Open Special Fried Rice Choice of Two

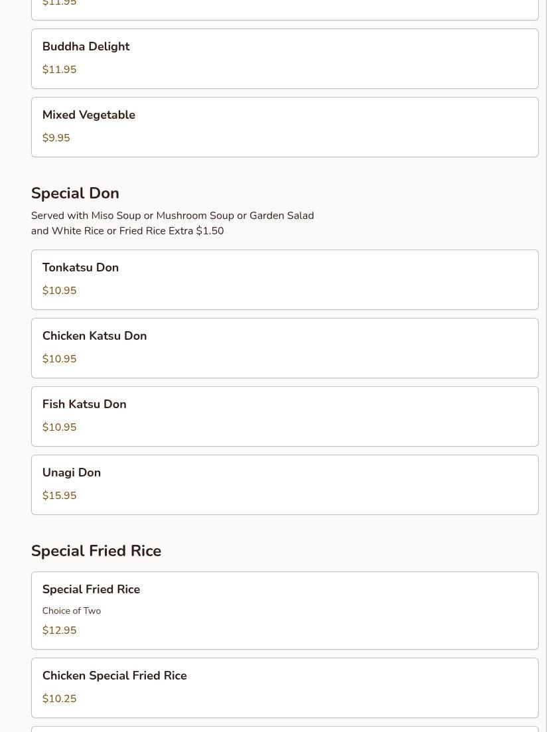(284, 610)
